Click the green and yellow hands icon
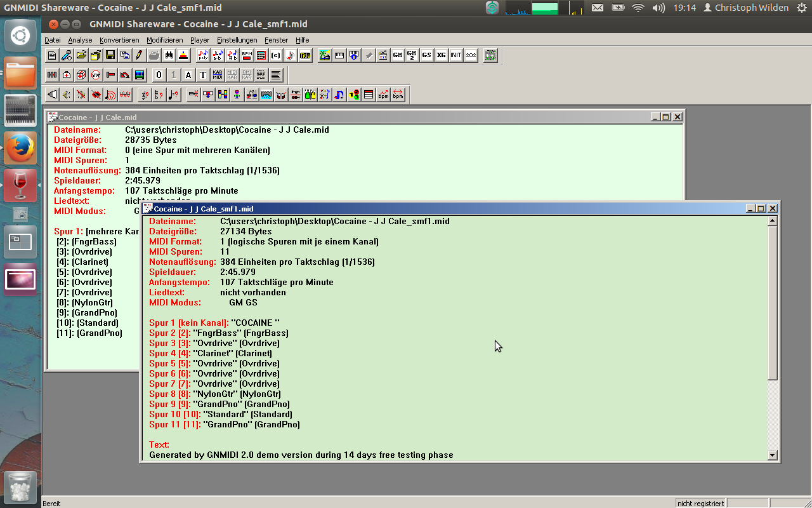The height and width of the screenshot is (508, 812). point(310,94)
